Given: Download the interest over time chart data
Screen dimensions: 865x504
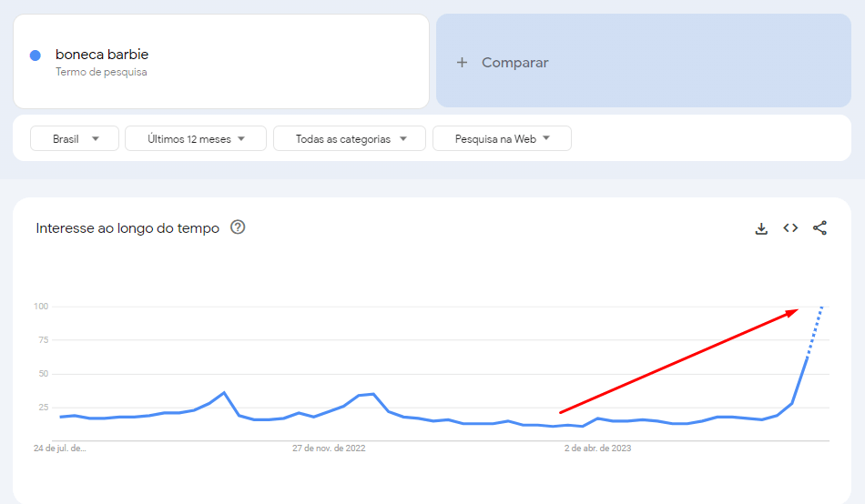Looking at the screenshot, I should (761, 228).
